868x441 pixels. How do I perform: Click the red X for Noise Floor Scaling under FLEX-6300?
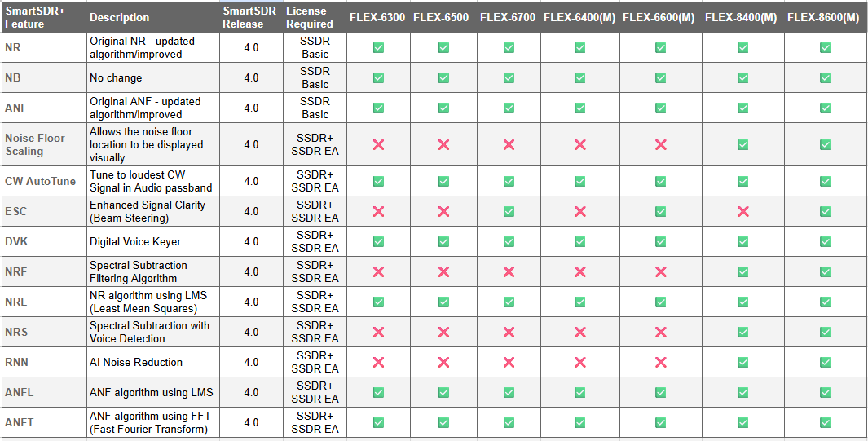pos(379,145)
